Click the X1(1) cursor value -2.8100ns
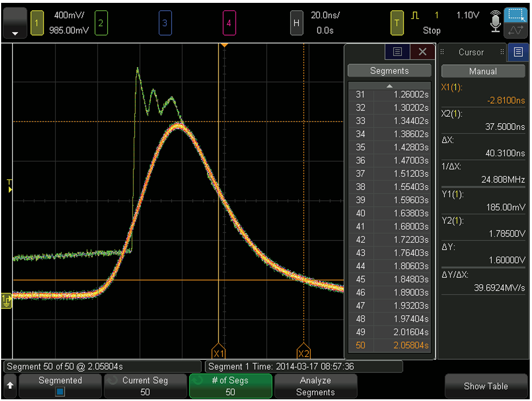The height and width of the screenshot is (401, 532). 506,100
